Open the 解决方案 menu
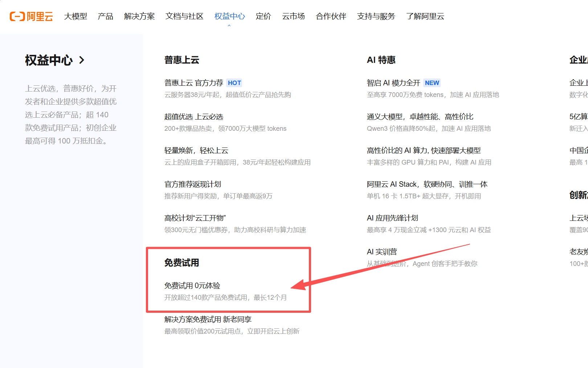 (139, 16)
